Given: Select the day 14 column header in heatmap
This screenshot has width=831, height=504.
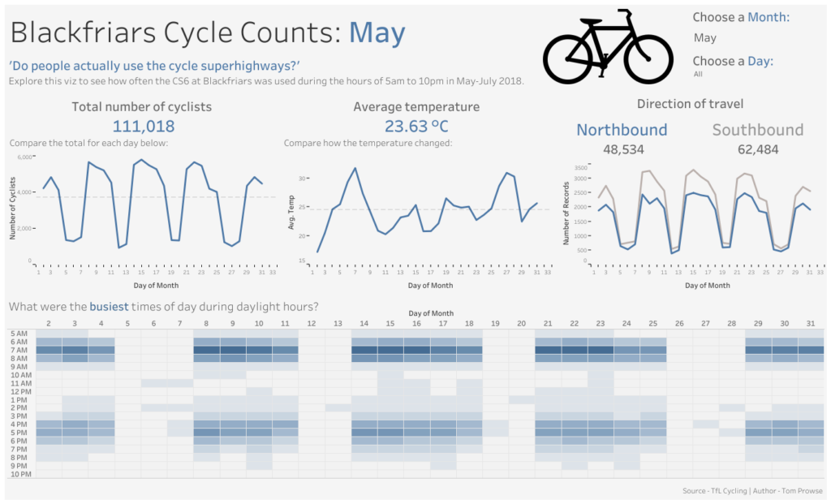Looking at the screenshot, I should [x=364, y=324].
